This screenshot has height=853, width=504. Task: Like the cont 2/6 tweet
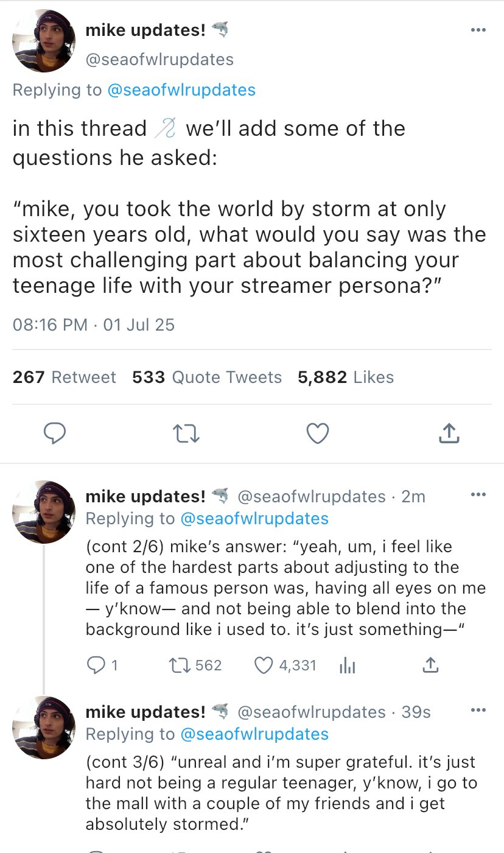pos(264,665)
